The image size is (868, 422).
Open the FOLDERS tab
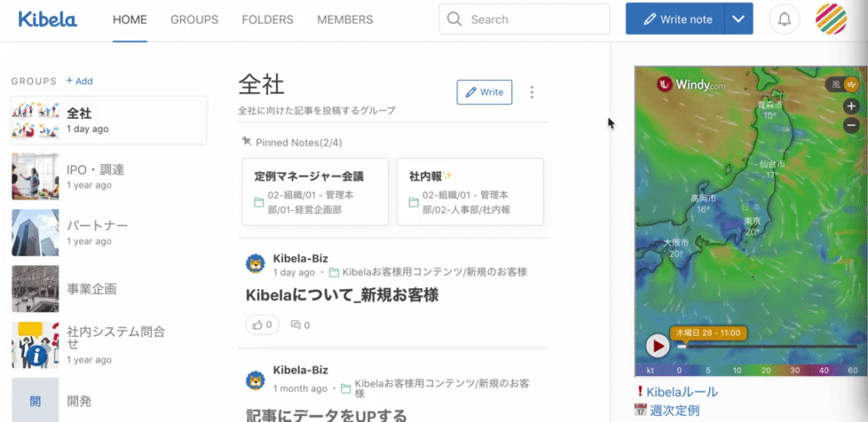click(x=267, y=19)
